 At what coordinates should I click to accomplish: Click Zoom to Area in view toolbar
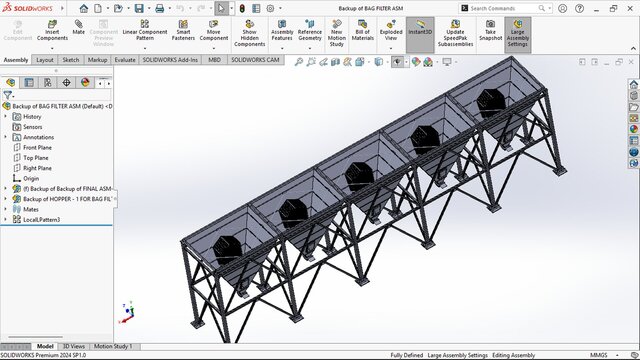pos(311,62)
